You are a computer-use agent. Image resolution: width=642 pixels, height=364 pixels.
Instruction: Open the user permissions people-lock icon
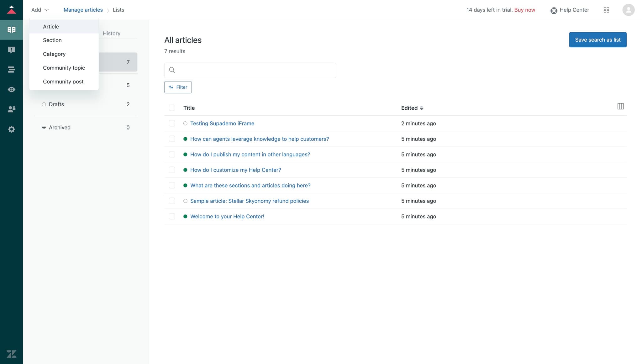pyautogui.click(x=11, y=109)
